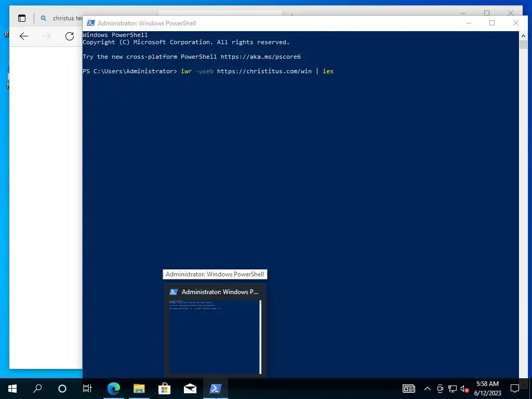The image size is (532, 399).
Task: Click the muted volume tray icon
Action: pos(465,389)
